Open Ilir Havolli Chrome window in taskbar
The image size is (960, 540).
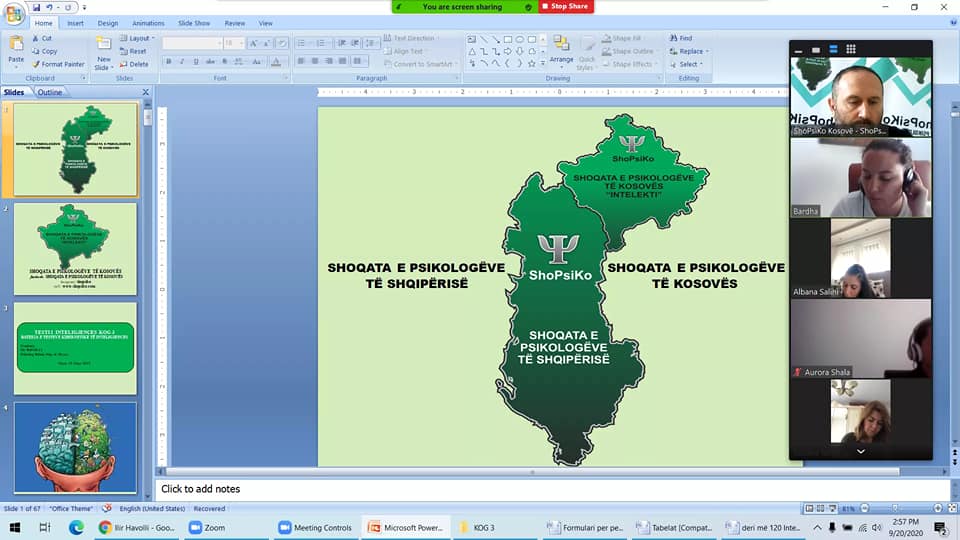click(x=137, y=527)
